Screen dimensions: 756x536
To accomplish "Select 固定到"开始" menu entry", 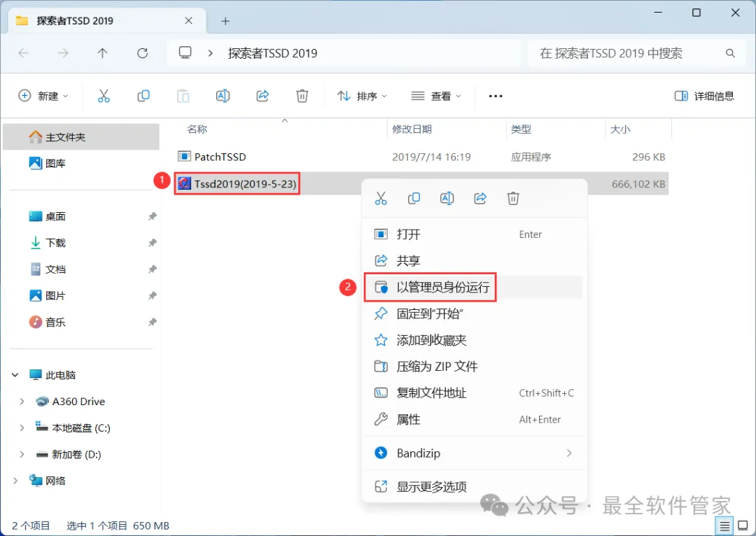I will click(x=474, y=313).
